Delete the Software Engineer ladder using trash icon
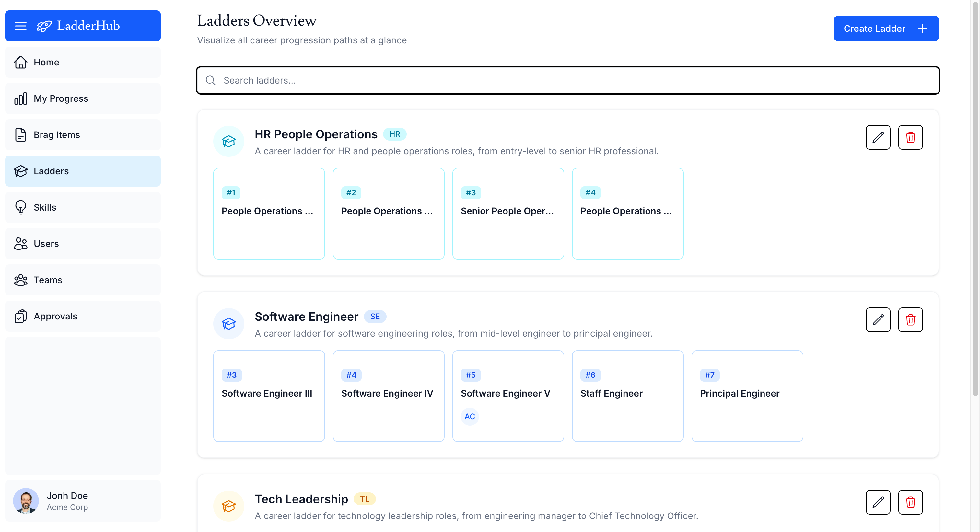 pyautogui.click(x=910, y=320)
